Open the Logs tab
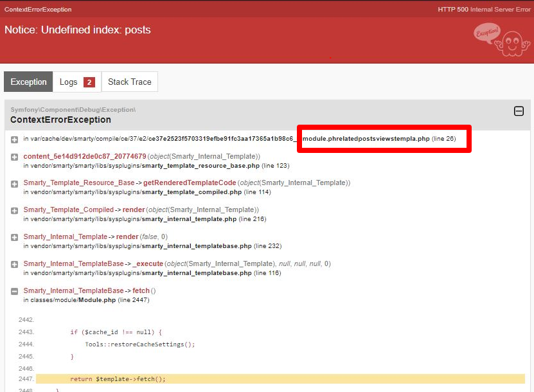Image resolution: width=534 pixels, height=392 pixels. coord(77,82)
